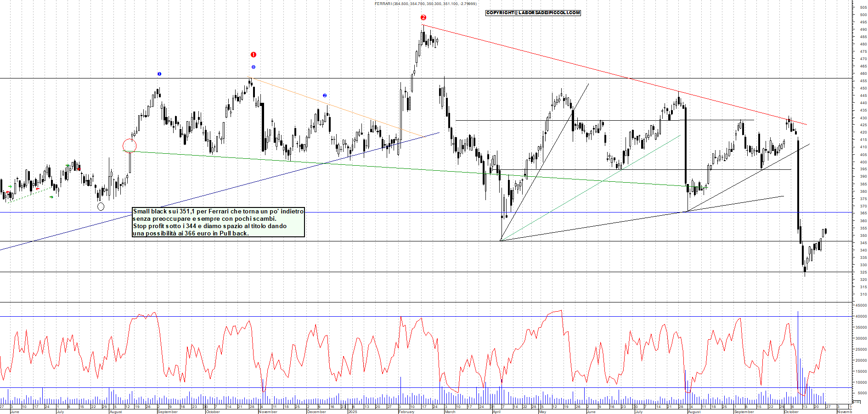
Task: Select the COPYRIGHT@LABORSADEIPICCOLI.COM link
Action: (533, 13)
